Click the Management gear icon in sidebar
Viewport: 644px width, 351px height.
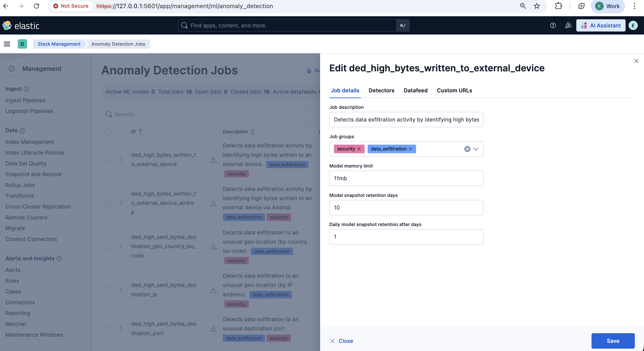pos(12,69)
